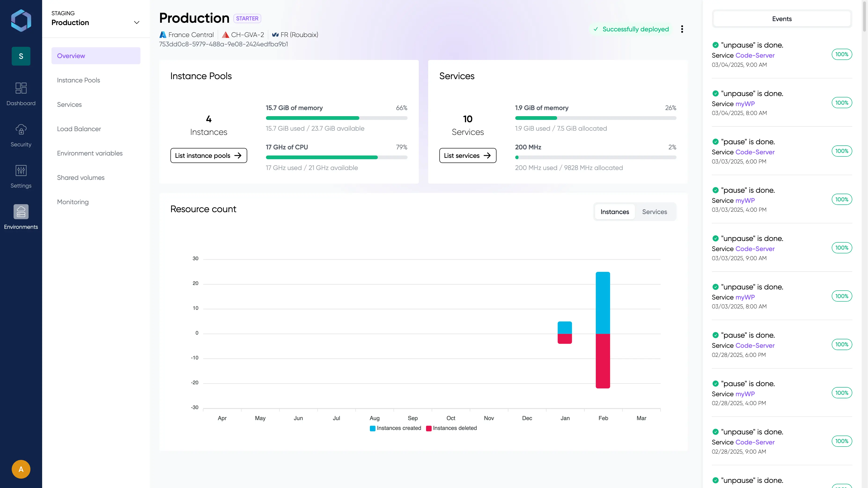Toggle to Services view in resource count
The image size is (868, 488).
pos(654,212)
